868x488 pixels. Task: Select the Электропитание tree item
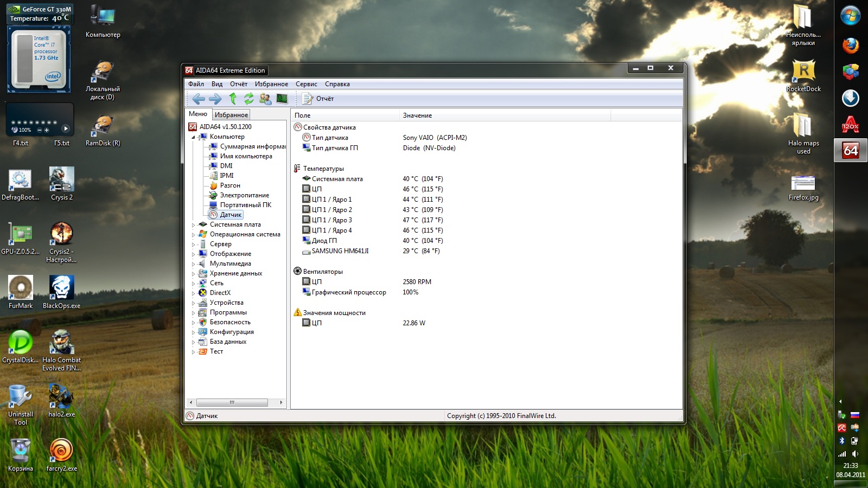pyautogui.click(x=245, y=195)
